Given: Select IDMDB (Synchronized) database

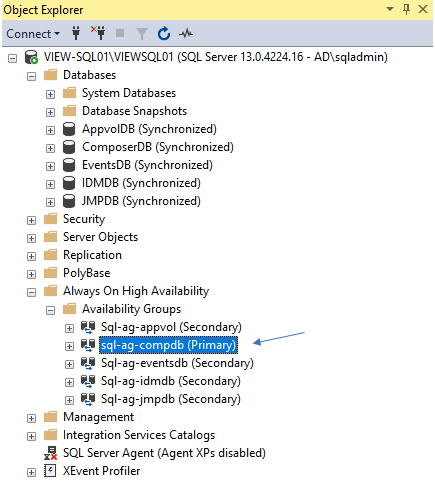Looking at the screenshot, I should 141,183.
